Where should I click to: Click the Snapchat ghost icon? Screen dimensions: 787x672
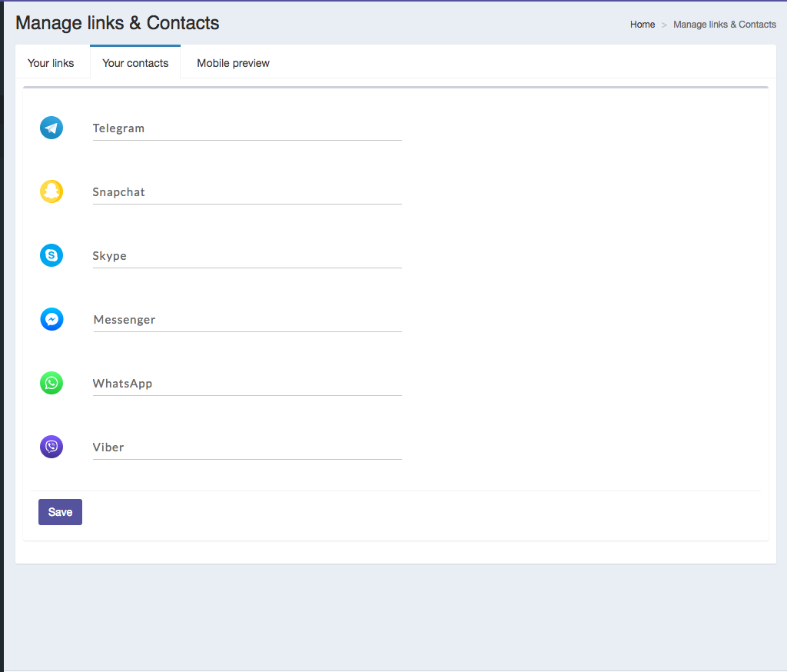click(51, 191)
